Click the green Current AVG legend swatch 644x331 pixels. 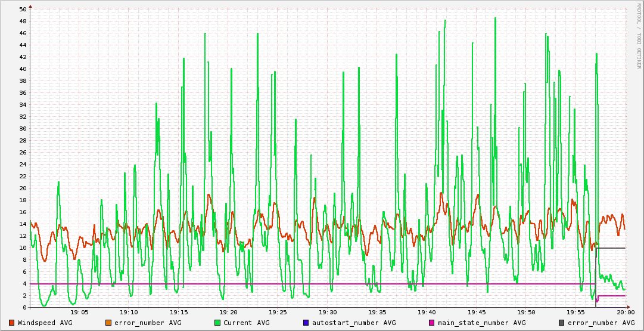click(217, 323)
